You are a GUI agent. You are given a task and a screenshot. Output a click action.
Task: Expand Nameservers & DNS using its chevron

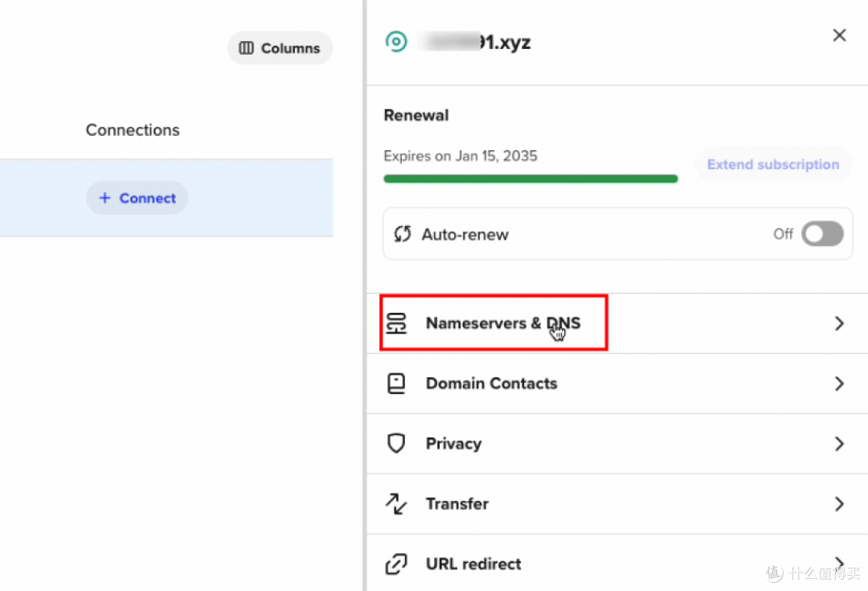839,323
